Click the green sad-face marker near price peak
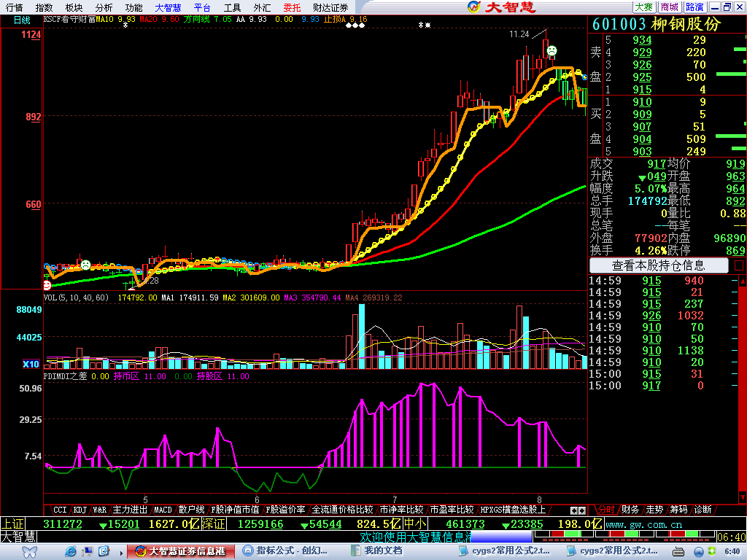The height and width of the screenshot is (560, 747). (x=551, y=50)
